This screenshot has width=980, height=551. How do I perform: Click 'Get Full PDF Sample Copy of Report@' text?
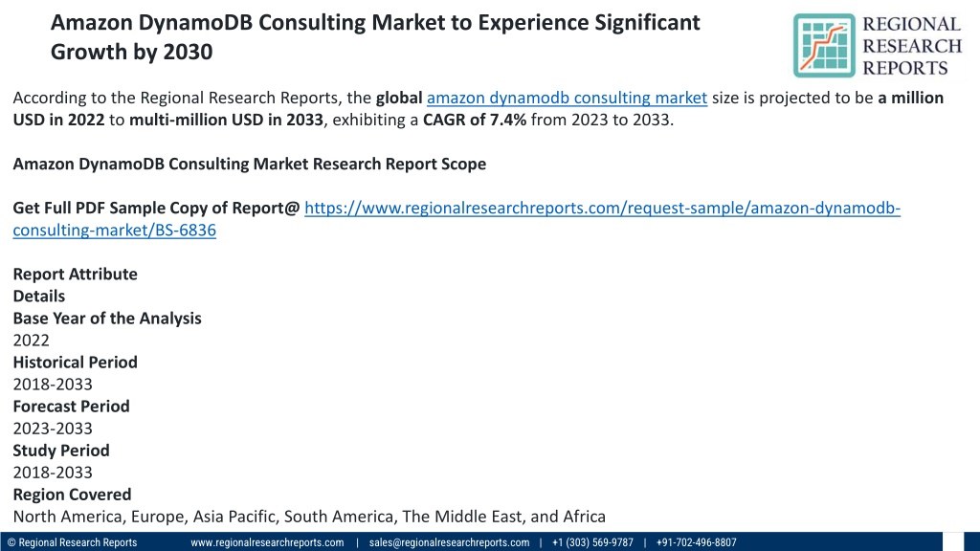tap(156, 208)
